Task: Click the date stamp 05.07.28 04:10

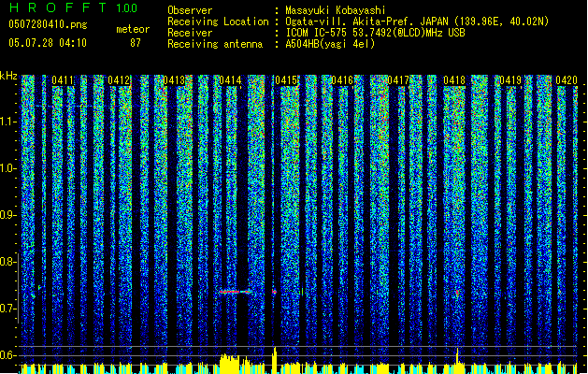Action: click(x=48, y=43)
